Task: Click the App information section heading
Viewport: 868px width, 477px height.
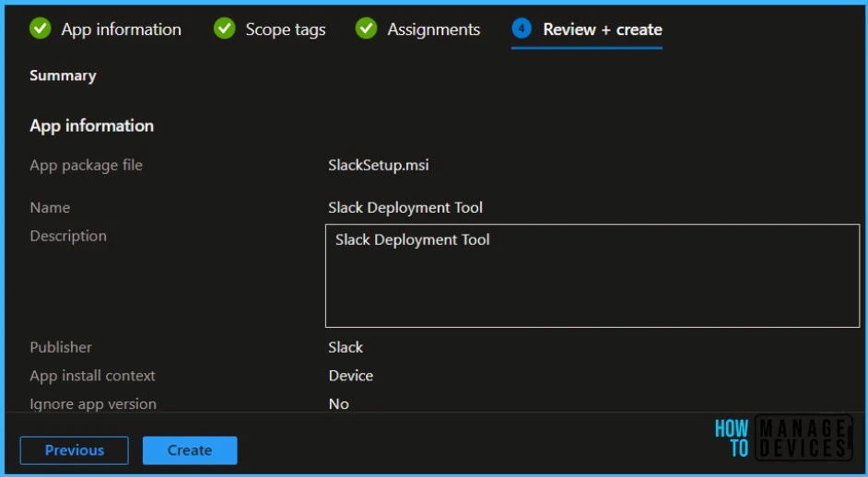Action: tap(92, 125)
